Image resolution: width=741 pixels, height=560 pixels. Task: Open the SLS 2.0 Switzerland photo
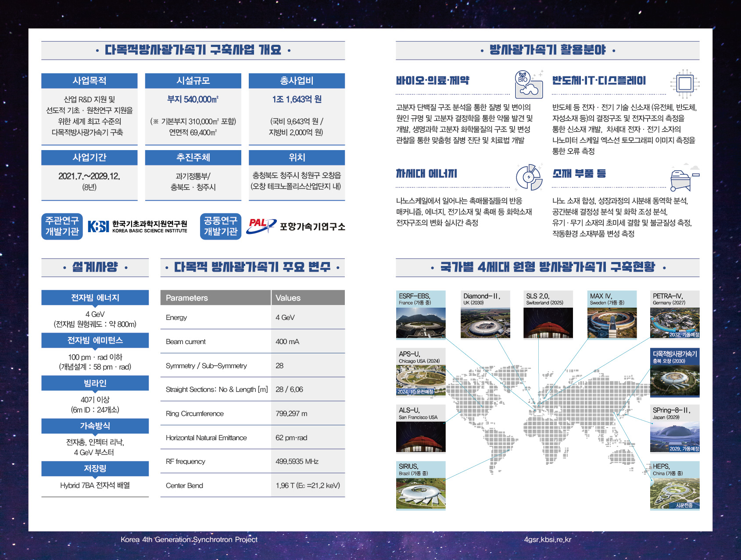click(x=548, y=323)
